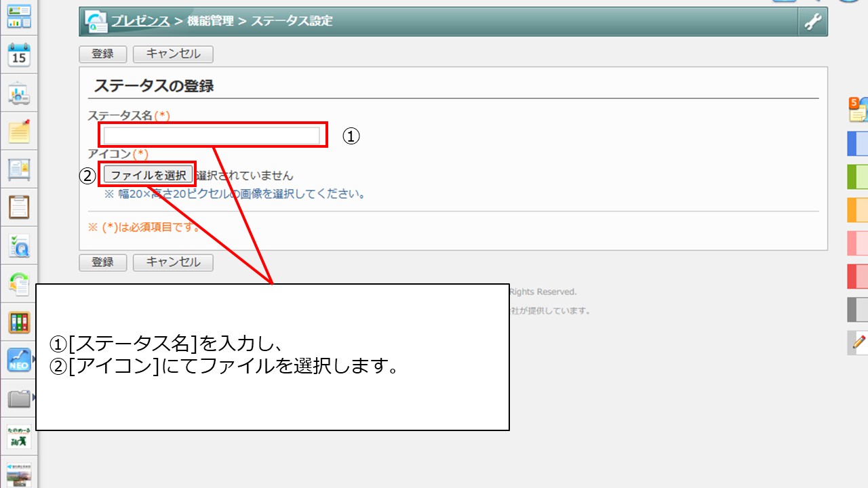The image size is (868, 488).
Task: Select the brown clipboard sidebar icon
Action: (x=19, y=207)
